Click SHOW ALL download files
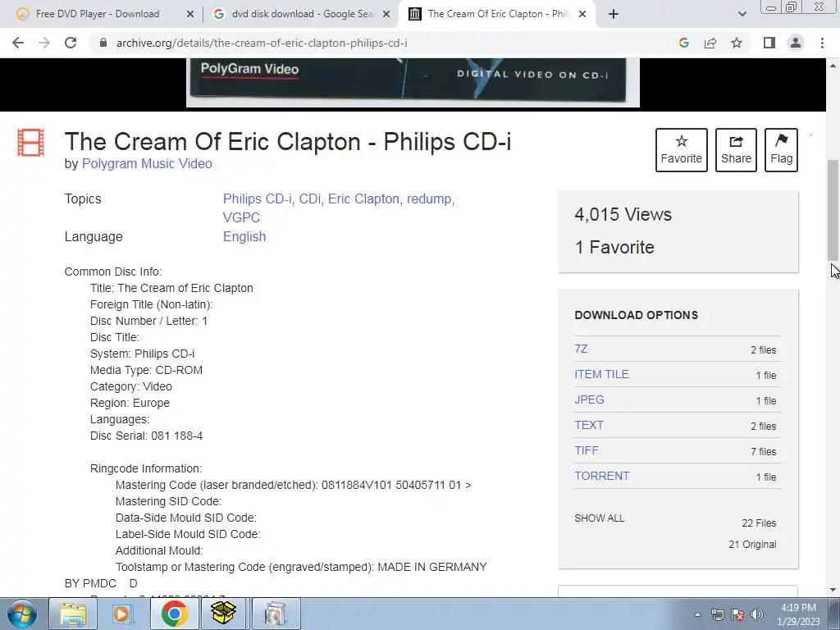The height and width of the screenshot is (630, 840). click(600, 518)
